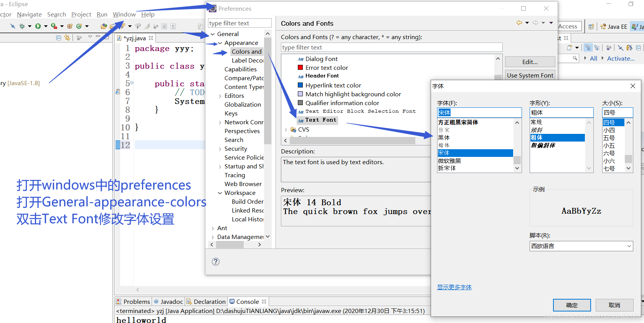Click the New Java Class icon
This screenshot has height=323, width=644.
pyautogui.click(x=79, y=26)
